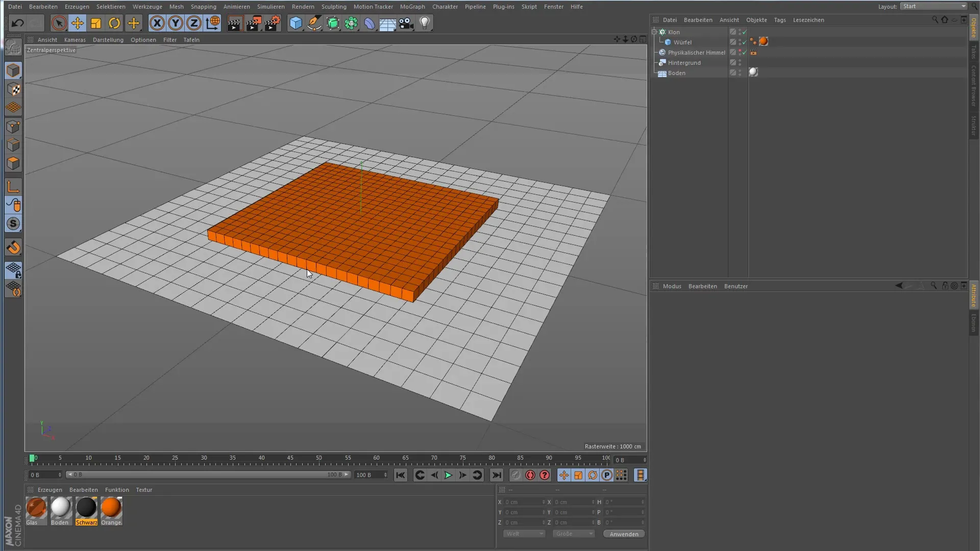This screenshot has width=980, height=551.
Task: Select the Hintergrund object
Action: point(684,63)
